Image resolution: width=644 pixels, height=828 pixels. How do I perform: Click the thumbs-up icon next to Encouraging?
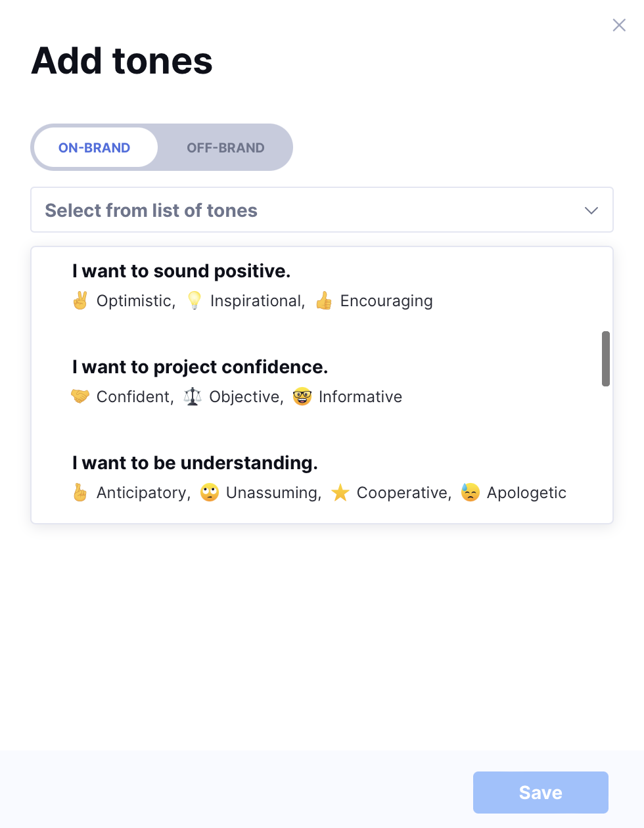pos(323,300)
